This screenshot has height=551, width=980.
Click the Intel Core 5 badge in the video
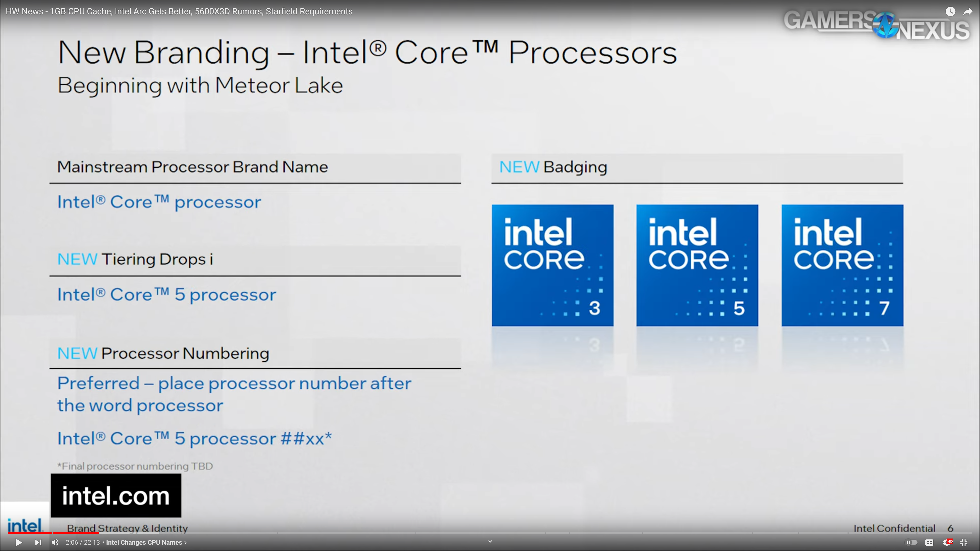(697, 265)
